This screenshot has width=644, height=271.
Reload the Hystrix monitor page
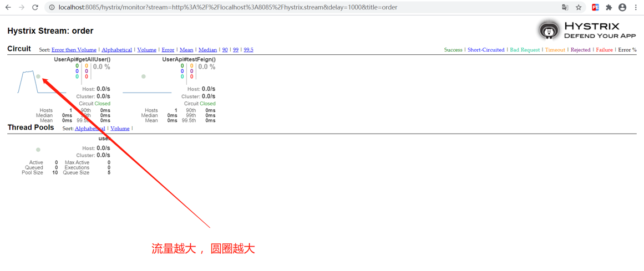coord(36,7)
